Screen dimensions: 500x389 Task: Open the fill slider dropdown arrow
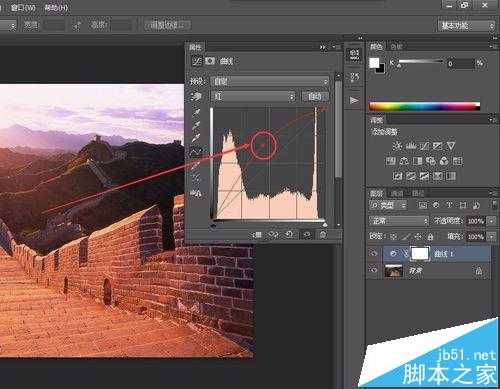pos(492,236)
